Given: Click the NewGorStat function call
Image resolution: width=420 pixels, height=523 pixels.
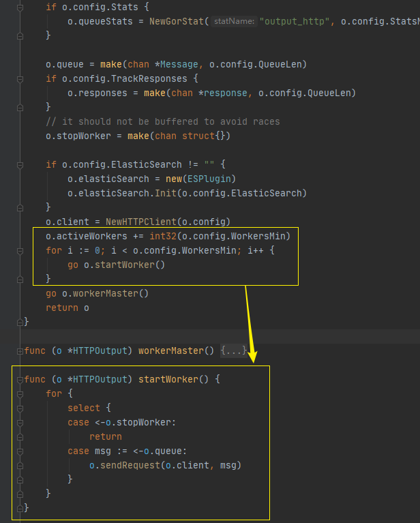Looking at the screenshot, I should coord(177,21).
